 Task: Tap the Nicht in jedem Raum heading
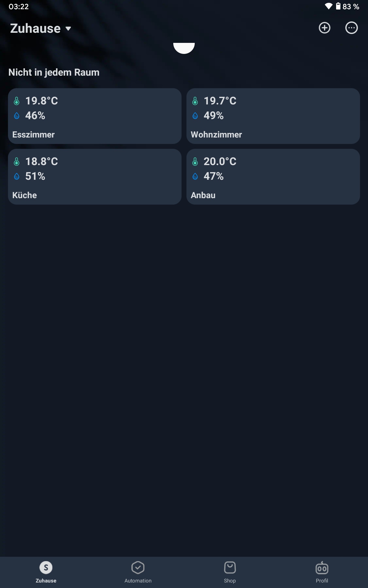[54, 72]
